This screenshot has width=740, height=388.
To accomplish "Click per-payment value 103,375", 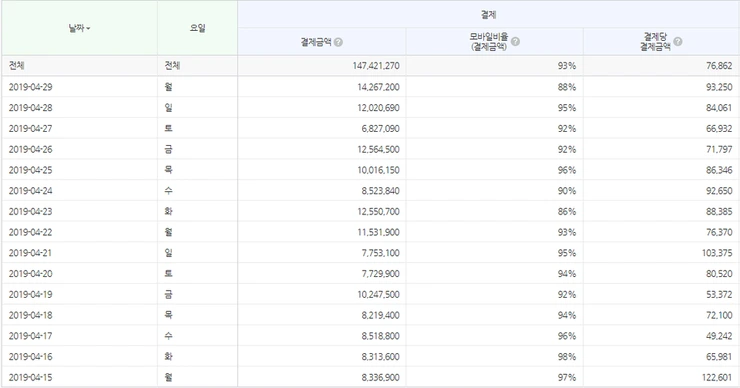I will click(x=717, y=253).
